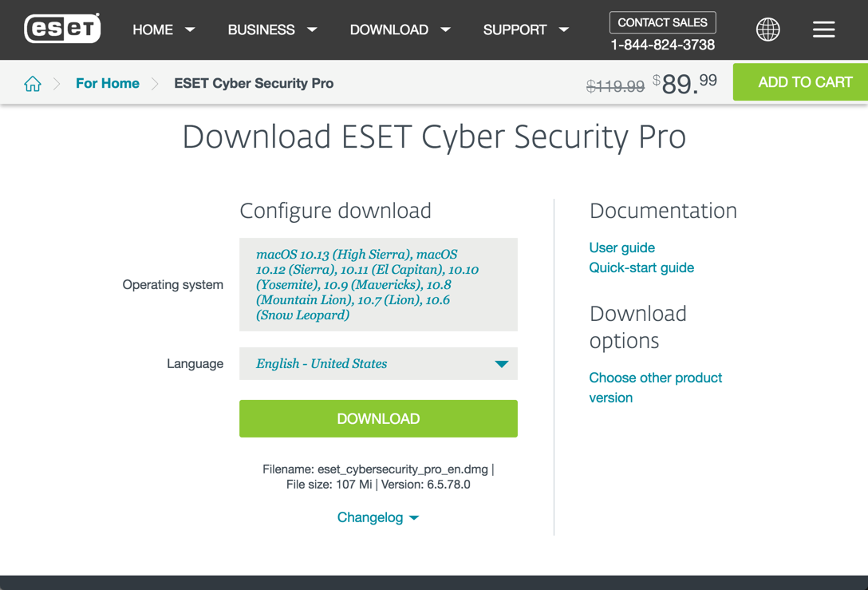Expand the DOWNLOAD menu arrow

pyautogui.click(x=446, y=30)
